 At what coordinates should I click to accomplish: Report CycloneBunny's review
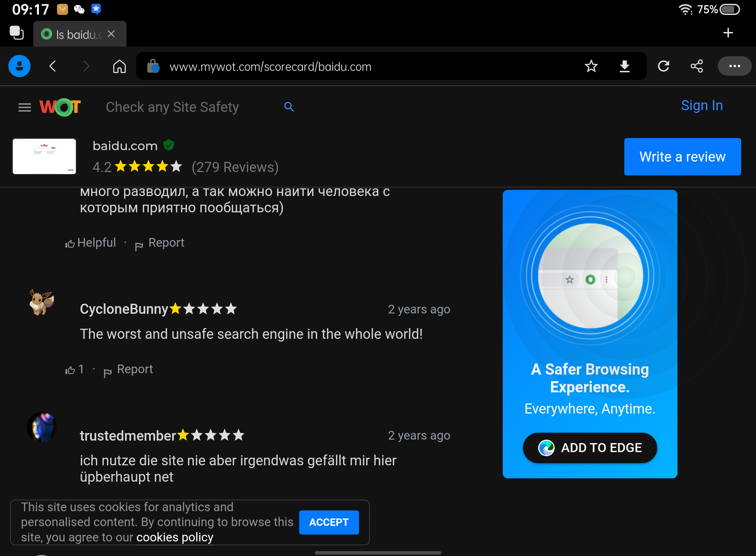click(128, 369)
